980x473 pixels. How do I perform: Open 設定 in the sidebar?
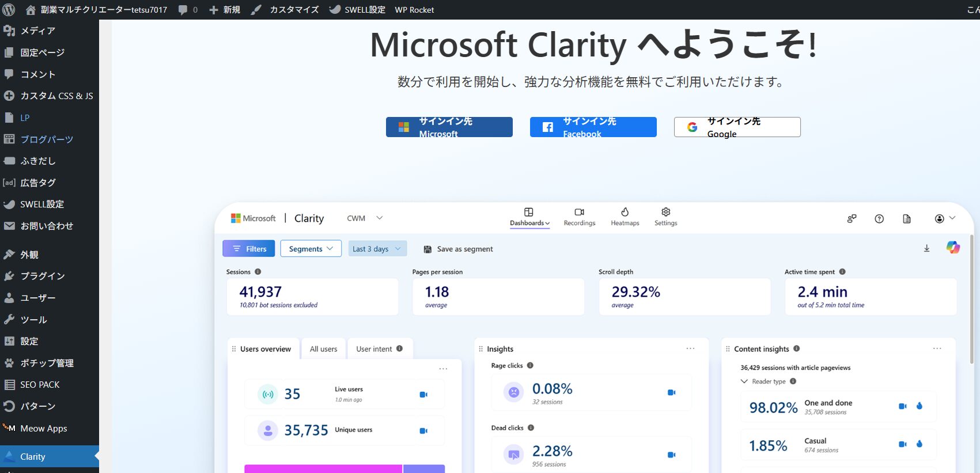click(x=50, y=341)
